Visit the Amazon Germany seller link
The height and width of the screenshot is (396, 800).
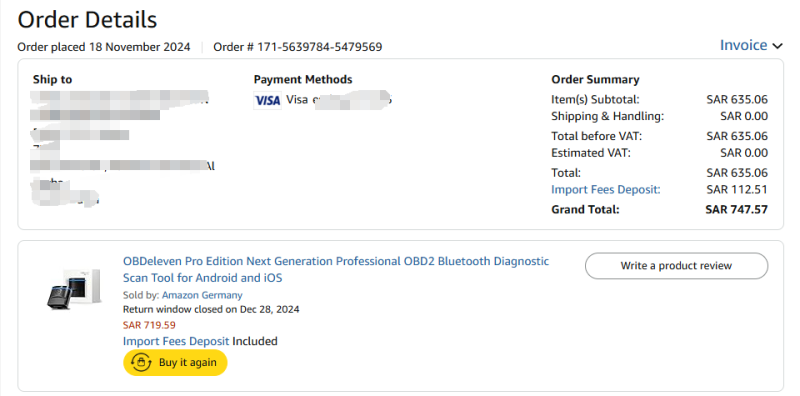click(x=202, y=295)
